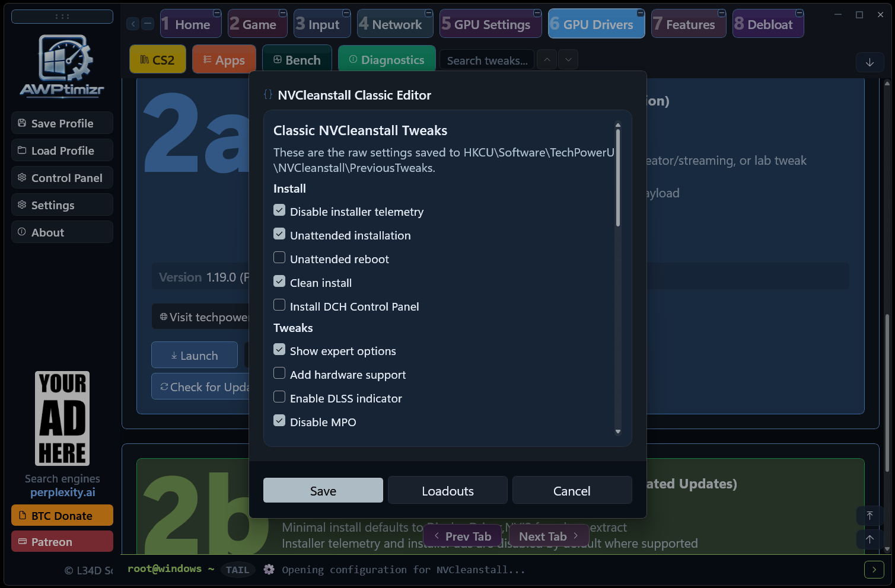895x588 pixels.
Task: Click the down arrow button at top right
Action: [869, 62]
